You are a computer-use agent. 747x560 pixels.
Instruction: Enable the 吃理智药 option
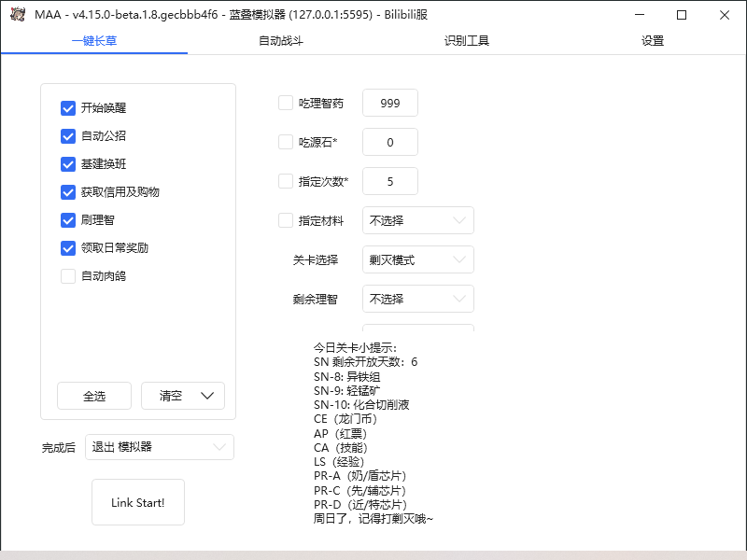click(x=286, y=103)
